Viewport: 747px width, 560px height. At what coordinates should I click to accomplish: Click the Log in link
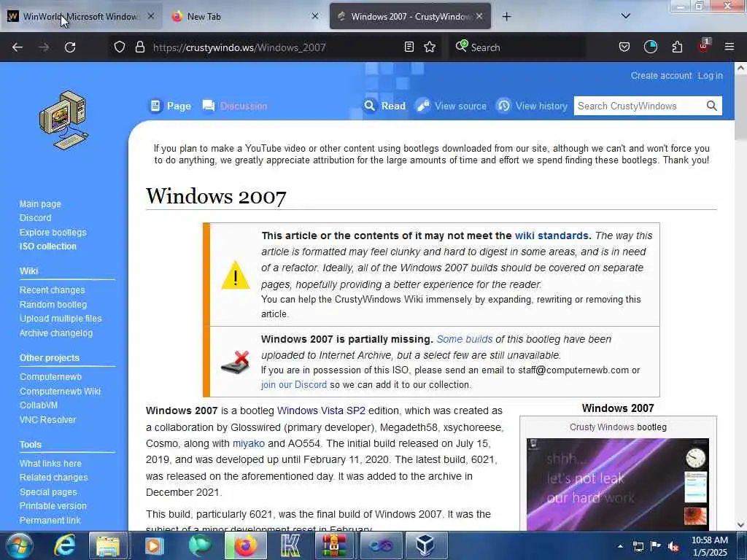pos(710,76)
